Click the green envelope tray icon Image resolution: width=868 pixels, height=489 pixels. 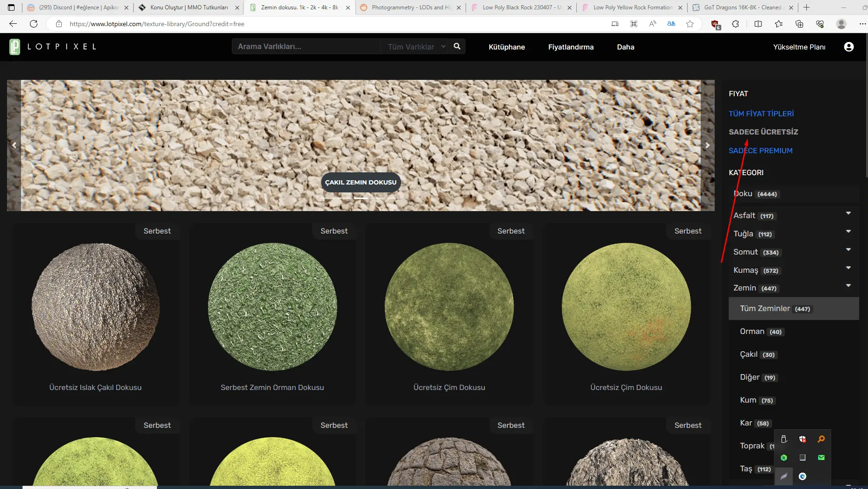point(821,458)
